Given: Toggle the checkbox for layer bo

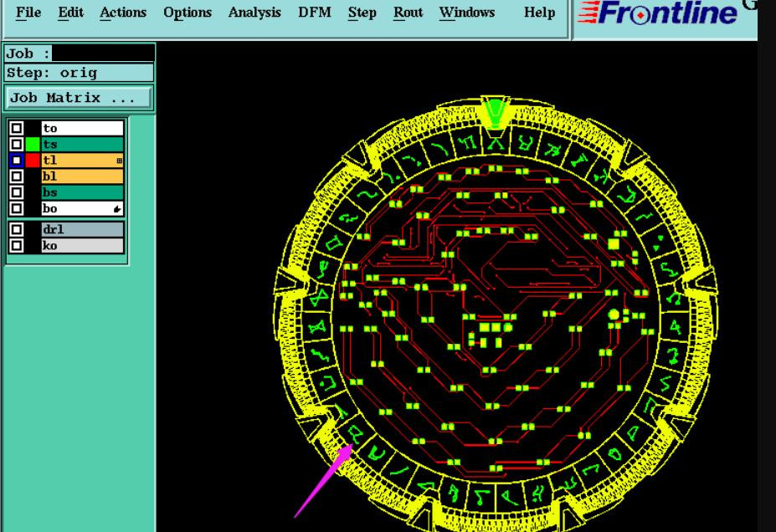Looking at the screenshot, I should coord(17,208).
